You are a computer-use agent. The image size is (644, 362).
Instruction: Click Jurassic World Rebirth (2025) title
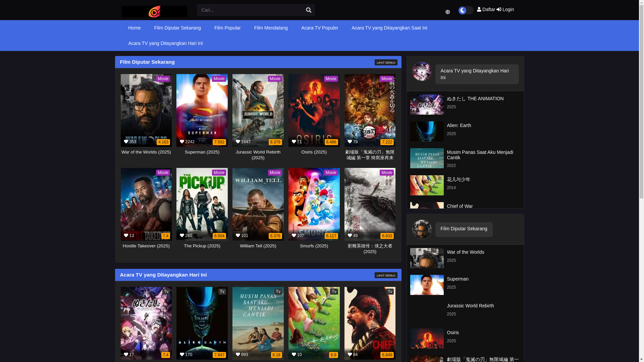click(x=258, y=155)
